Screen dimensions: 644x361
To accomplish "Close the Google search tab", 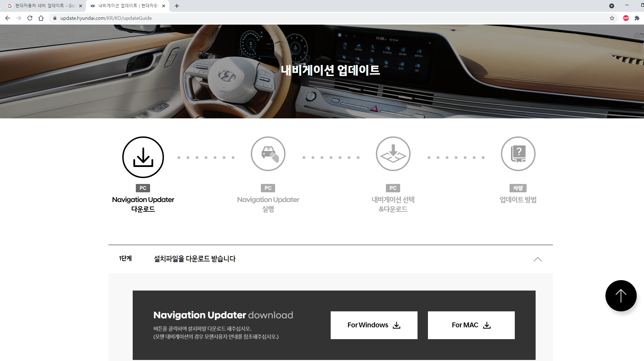I will 81,6.
